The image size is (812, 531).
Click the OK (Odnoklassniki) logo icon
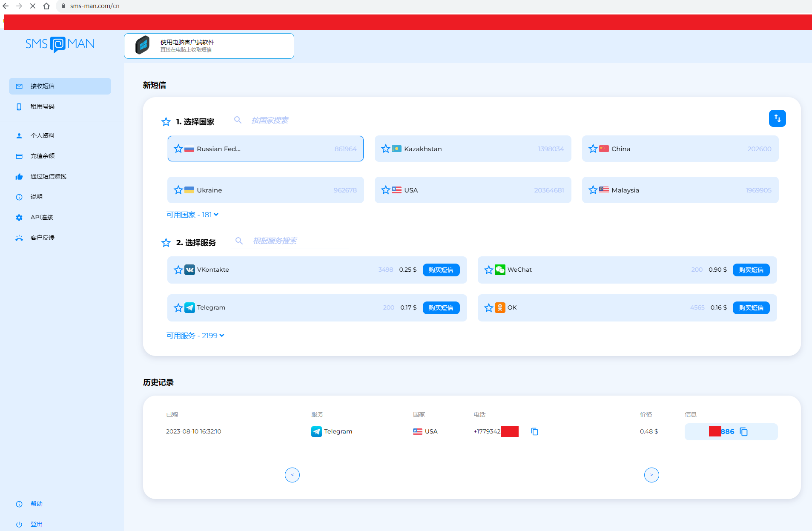[x=500, y=308]
